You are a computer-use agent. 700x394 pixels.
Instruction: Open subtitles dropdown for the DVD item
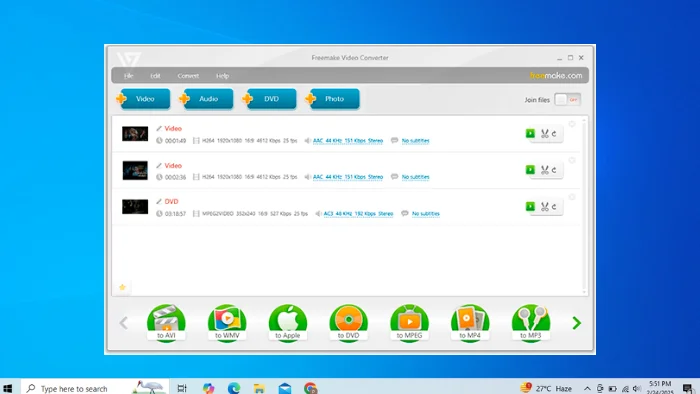tap(425, 214)
